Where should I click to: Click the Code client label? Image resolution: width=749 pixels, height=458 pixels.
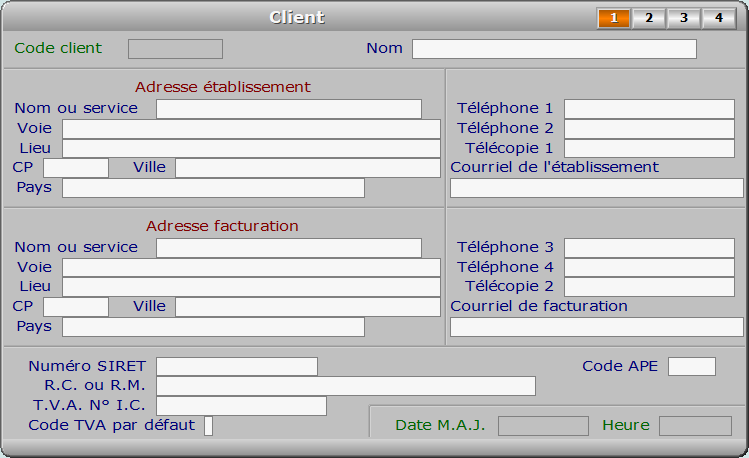(58, 48)
